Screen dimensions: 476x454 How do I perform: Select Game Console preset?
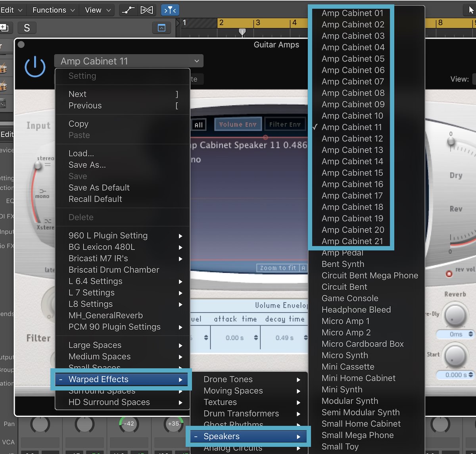pos(367,298)
